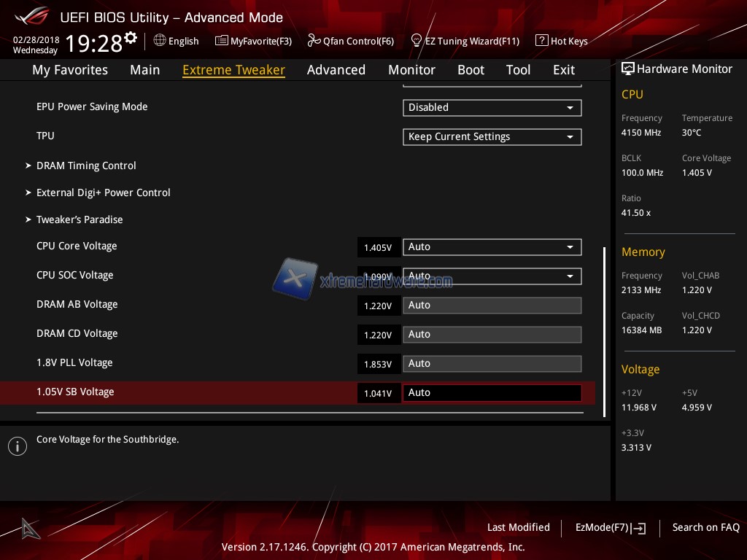Open the EPU Power Saving Mode dropdown

pos(492,108)
